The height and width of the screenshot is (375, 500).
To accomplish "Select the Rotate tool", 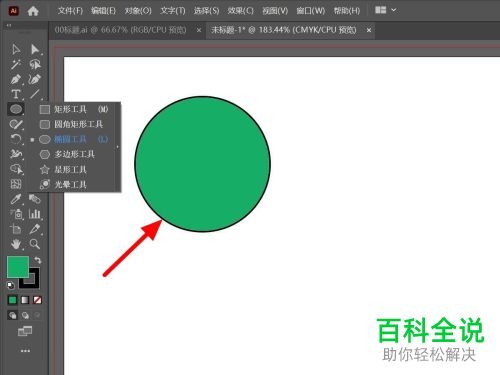I will 16,139.
